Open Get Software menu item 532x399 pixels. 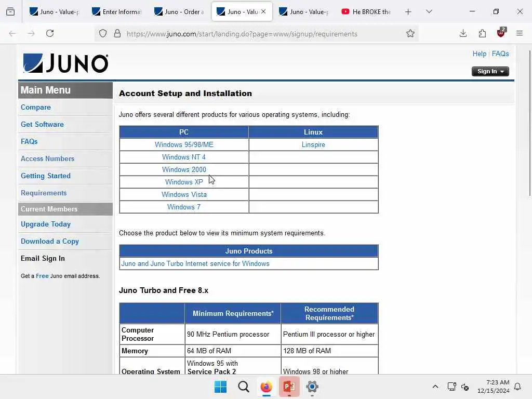tap(42, 124)
